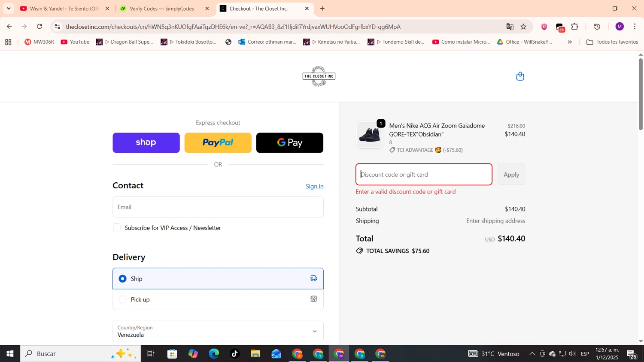The height and width of the screenshot is (362, 644).
Task: Open the volume control in system tray
Action: tap(572, 354)
